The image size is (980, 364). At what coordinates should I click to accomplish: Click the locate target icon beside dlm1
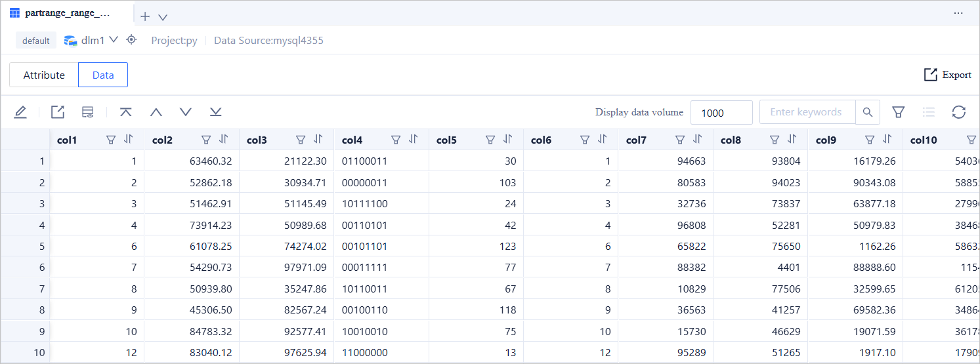click(131, 40)
